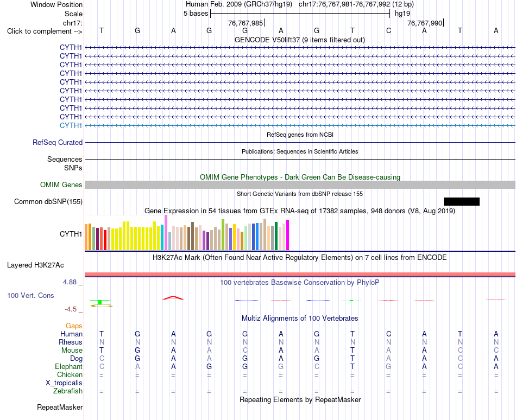This screenshot has width=516, height=420.
Task: Click the SNPs track label
Action: [73, 168]
